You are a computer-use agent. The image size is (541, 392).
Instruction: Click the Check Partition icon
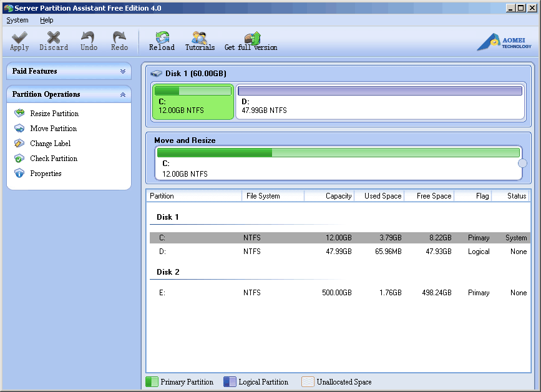click(19, 158)
